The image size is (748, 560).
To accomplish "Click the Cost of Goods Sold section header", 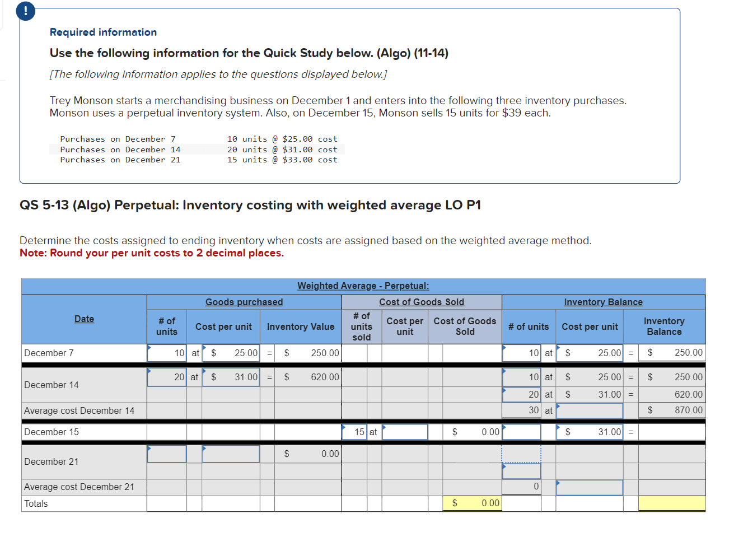I will (x=422, y=302).
